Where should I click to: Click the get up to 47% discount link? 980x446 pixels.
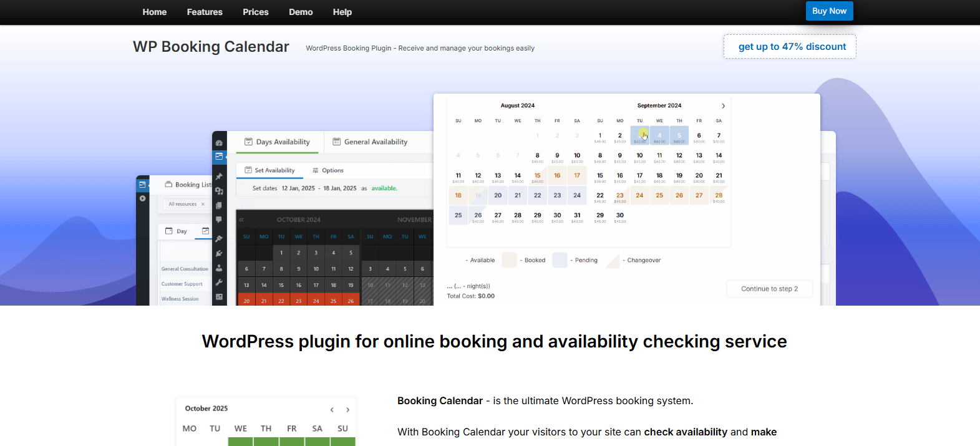coord(790,47)
